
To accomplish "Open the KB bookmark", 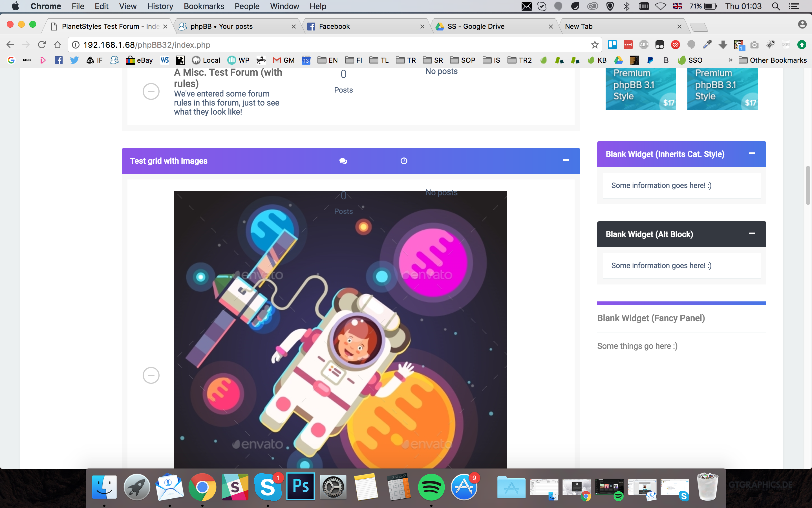I will click(x=597, y=60).
